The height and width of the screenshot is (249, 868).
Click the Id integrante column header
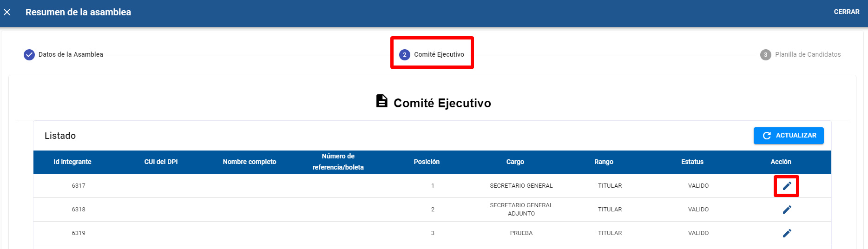72,162
